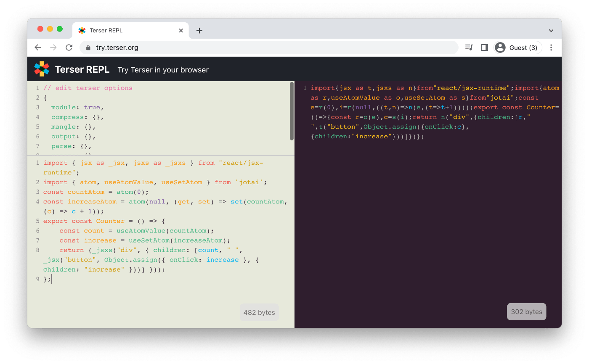This screenshot has height=364, width=589.
Task: Click the options editor vertical scrollbar
Action: coord(292,111)
